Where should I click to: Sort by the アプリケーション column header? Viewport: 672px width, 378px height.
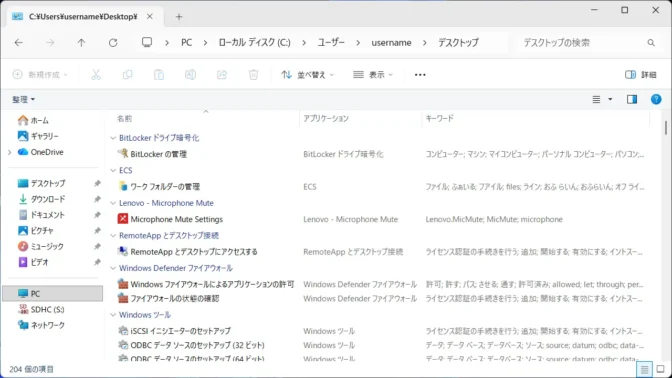click(x=326, y=119)
